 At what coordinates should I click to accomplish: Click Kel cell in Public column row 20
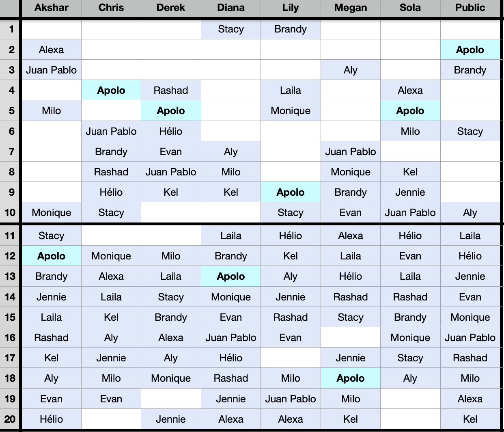tap(470, 419)
